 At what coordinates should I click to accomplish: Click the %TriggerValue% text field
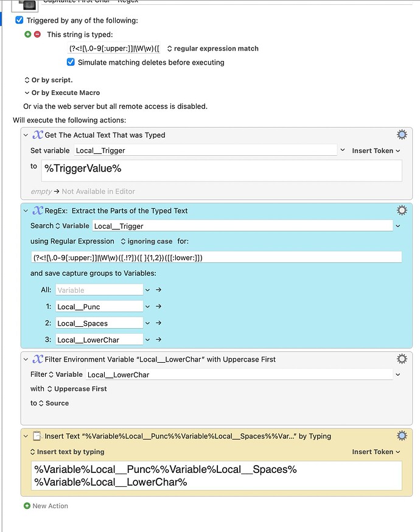coord(221,169)
